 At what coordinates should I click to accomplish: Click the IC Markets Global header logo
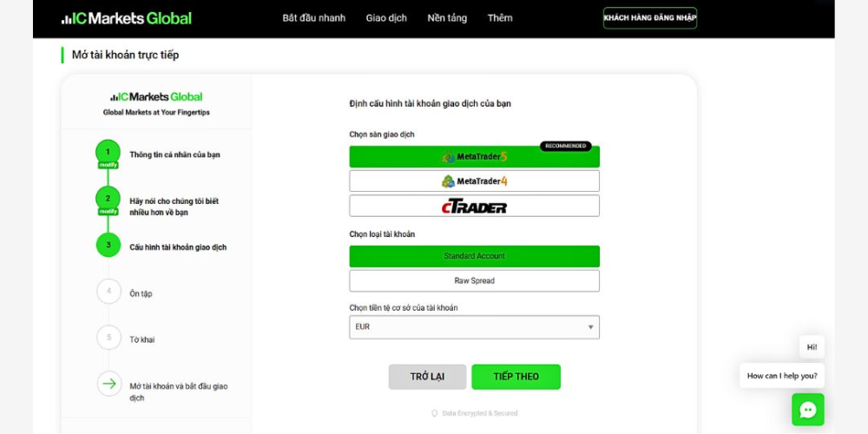(127, 18)
